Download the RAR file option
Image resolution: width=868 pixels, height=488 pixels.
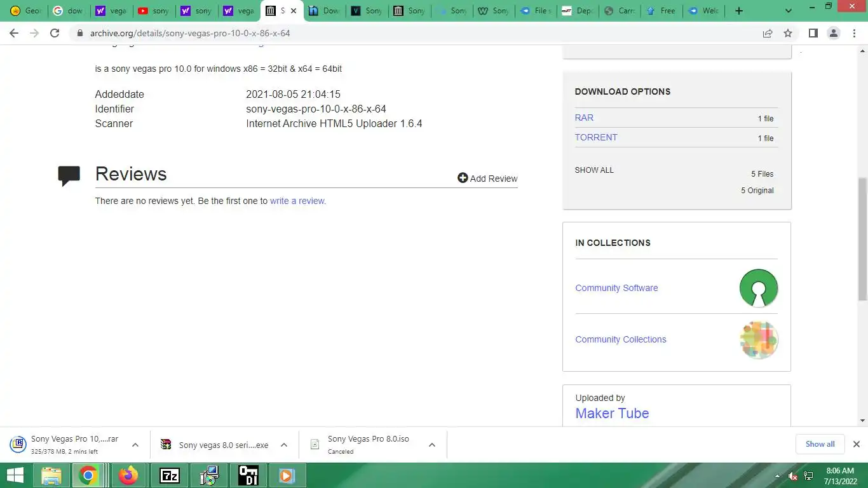(584, 118)
